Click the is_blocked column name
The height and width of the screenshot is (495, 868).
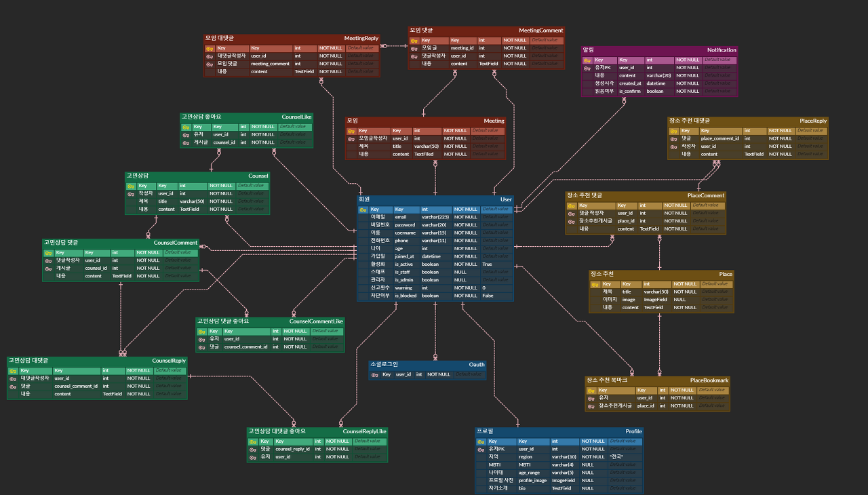[x=406, y=296]
